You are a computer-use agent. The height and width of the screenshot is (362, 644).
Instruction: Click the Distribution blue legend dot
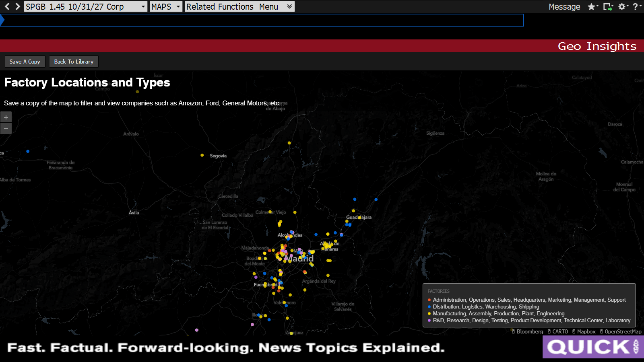(429, 307)
